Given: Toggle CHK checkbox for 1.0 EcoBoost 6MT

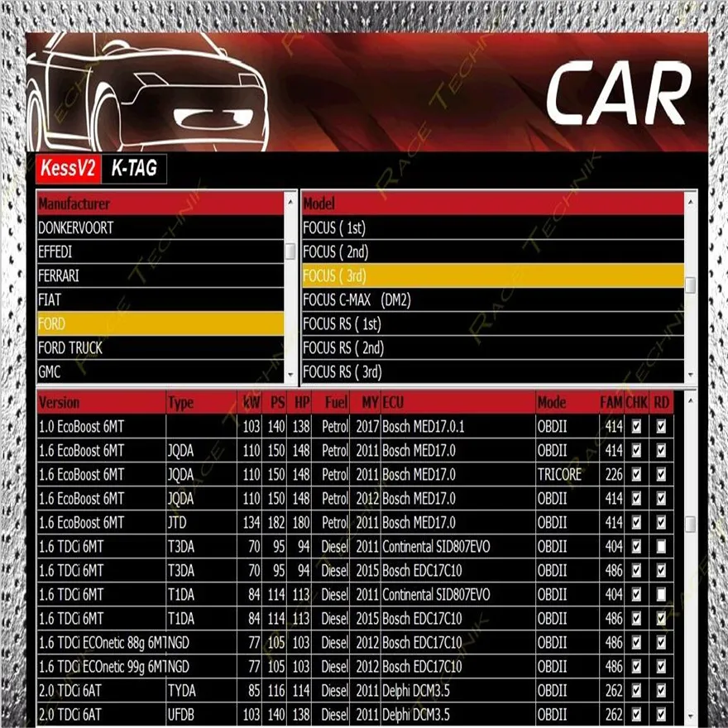Looking at the screenshot, I should coord(636,426).
